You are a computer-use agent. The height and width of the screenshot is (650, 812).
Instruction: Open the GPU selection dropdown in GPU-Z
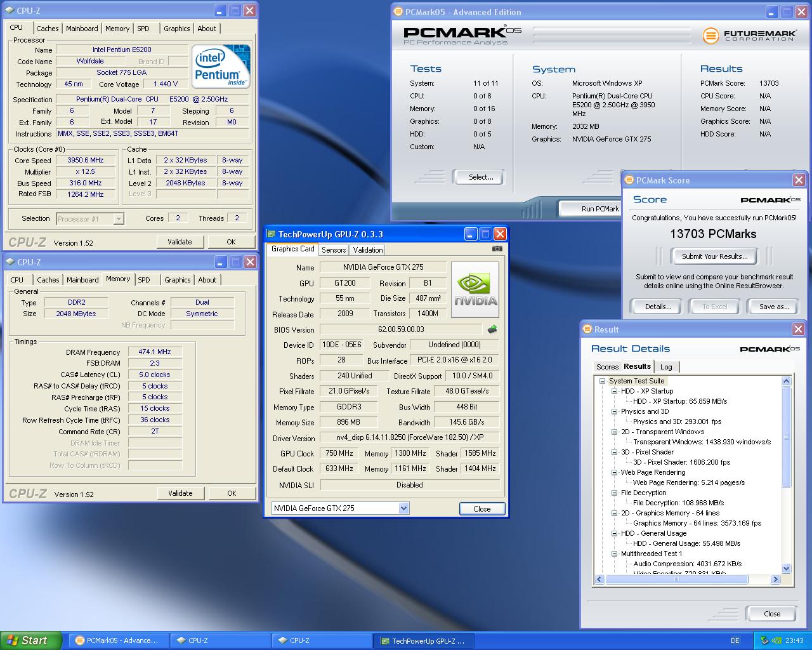(x=403, y=508)
